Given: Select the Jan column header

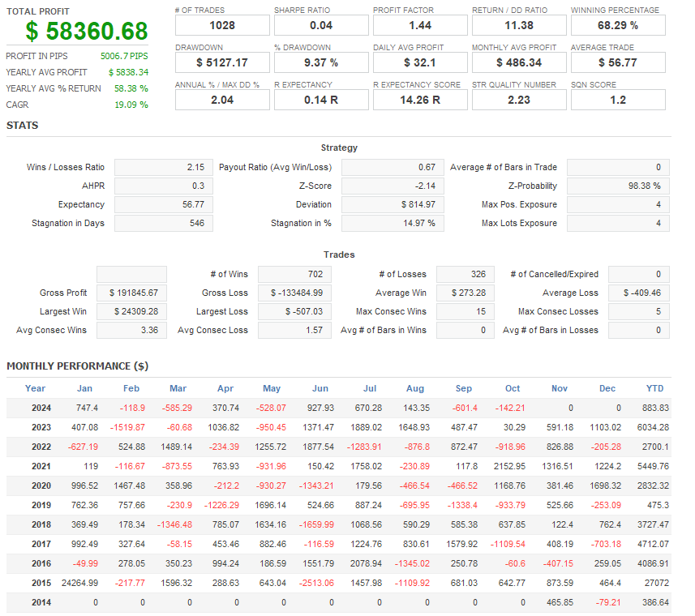Looking at the screenshot, I should pos(84,389).
